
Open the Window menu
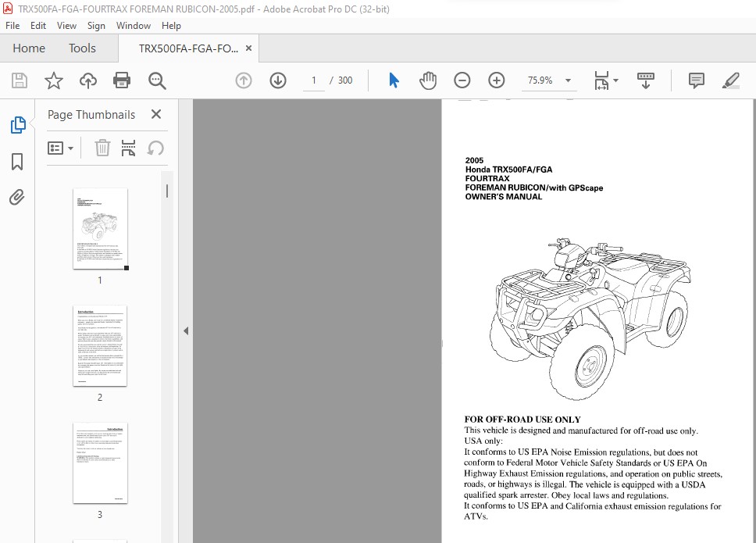(134, 26)
